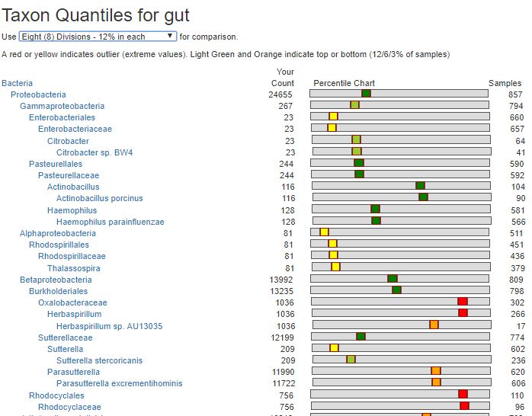532x416 pixels.
Task: Open Parasutterella excrementihominis link
Action: point(119,383)
